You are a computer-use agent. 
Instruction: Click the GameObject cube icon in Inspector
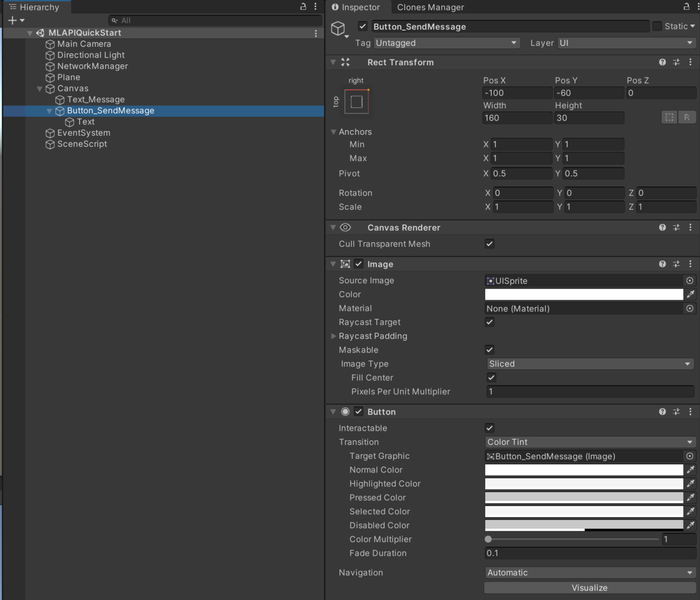[338, 29]
